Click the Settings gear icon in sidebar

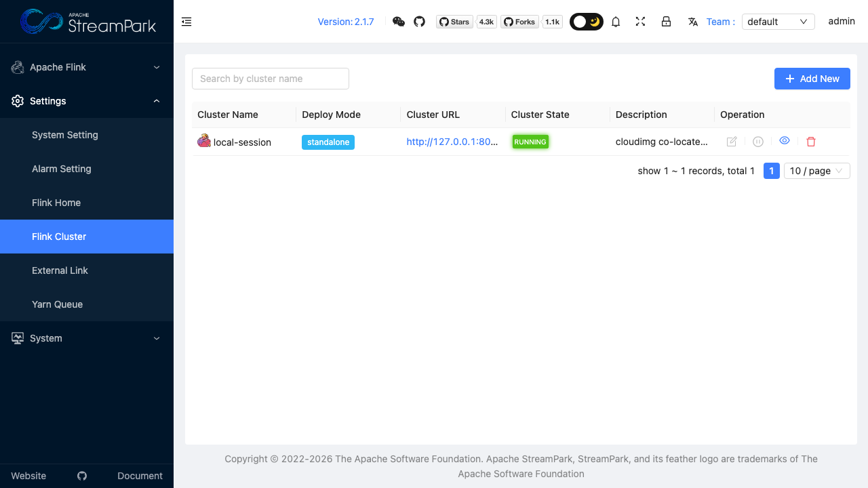[x=18, y=101]
